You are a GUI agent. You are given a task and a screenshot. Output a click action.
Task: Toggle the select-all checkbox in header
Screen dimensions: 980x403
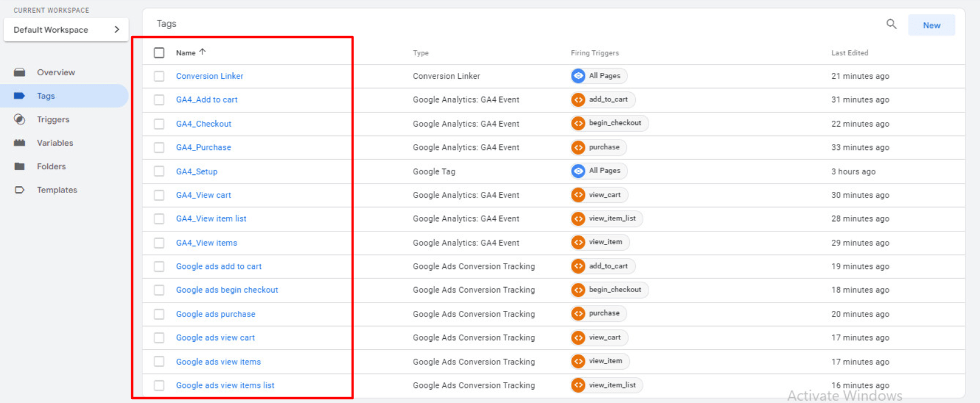[159, 53]
